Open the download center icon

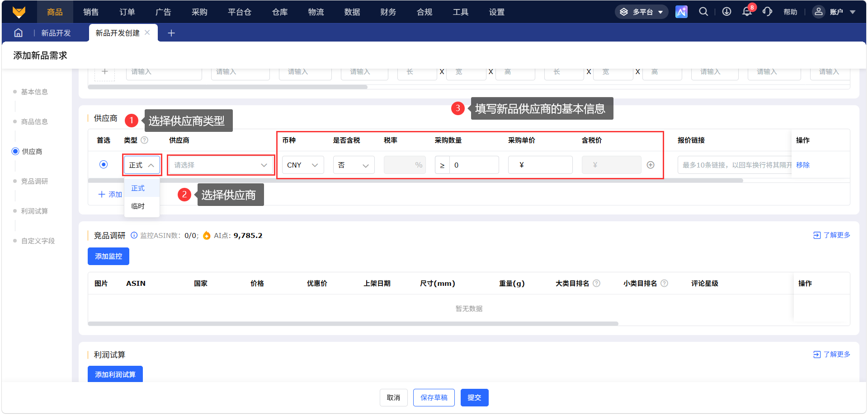(x=726, y=12)
